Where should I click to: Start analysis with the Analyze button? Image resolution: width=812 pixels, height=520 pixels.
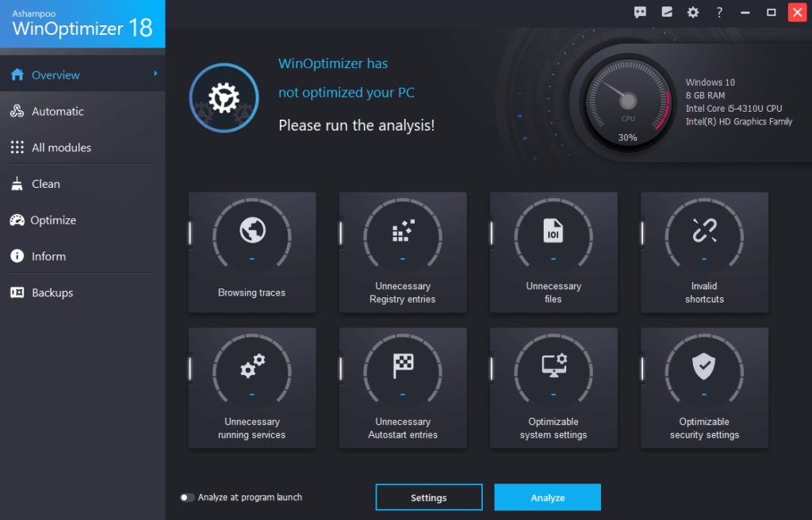pos(547,497)
